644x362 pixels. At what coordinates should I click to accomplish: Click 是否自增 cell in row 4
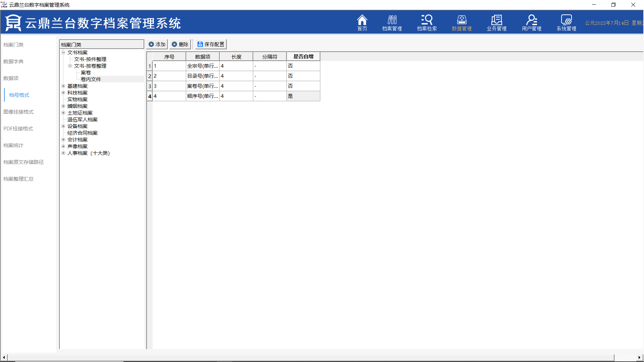click(x=303, y=96)
